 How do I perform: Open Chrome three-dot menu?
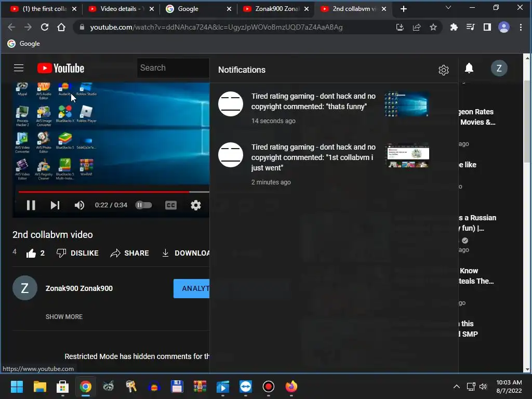pos(521,27)
